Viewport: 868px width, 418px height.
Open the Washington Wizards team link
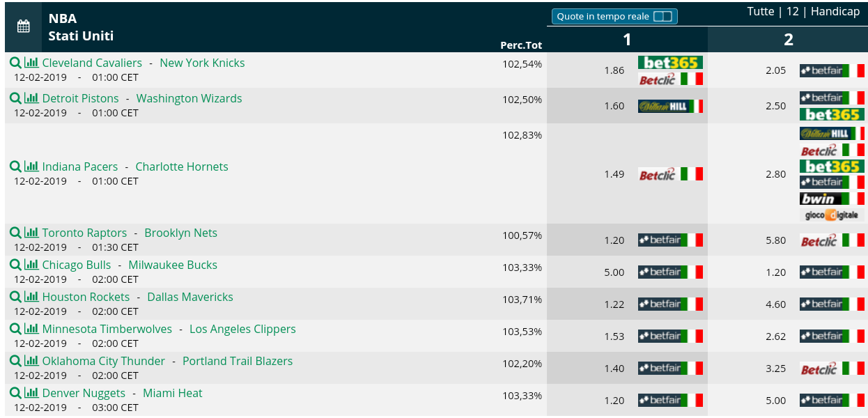189,98
